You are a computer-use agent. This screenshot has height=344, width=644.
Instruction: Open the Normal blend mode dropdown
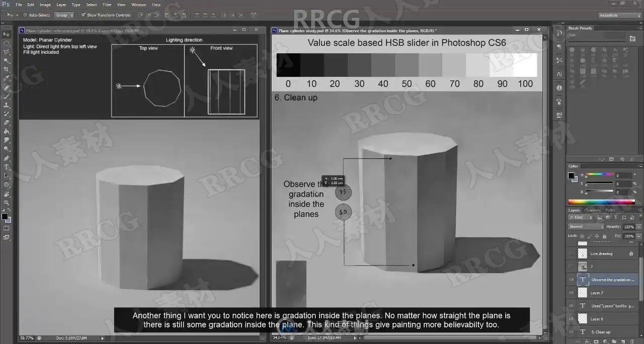pyautogui.click(x=586, y=227)
